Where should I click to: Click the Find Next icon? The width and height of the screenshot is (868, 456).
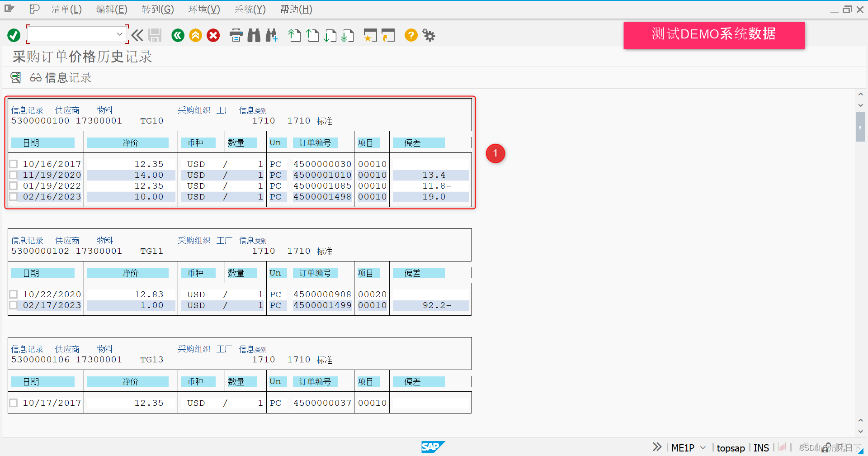(x=271, y=35)
